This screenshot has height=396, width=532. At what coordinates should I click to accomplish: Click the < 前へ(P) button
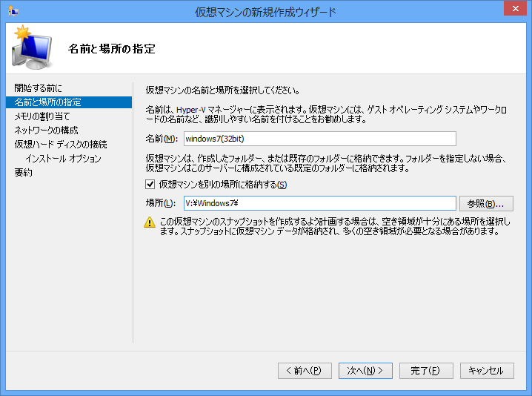point(305,371)
